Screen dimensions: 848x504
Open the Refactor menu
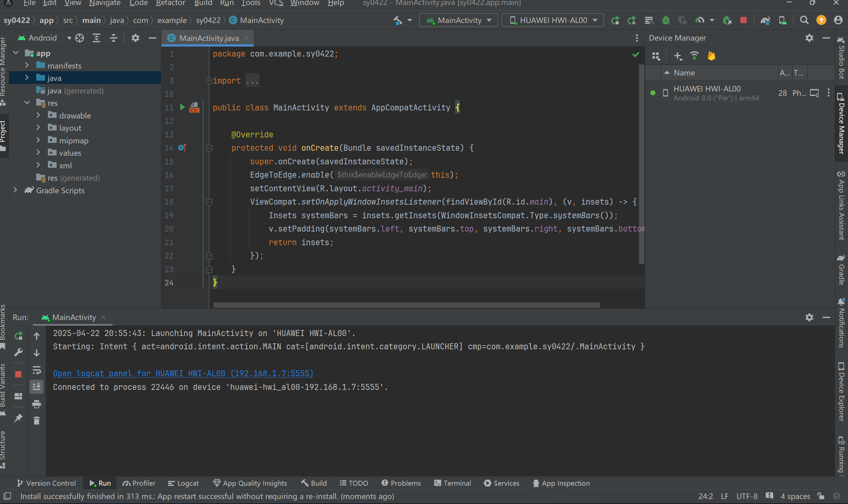pyautogui.click(x=170, y=3)
